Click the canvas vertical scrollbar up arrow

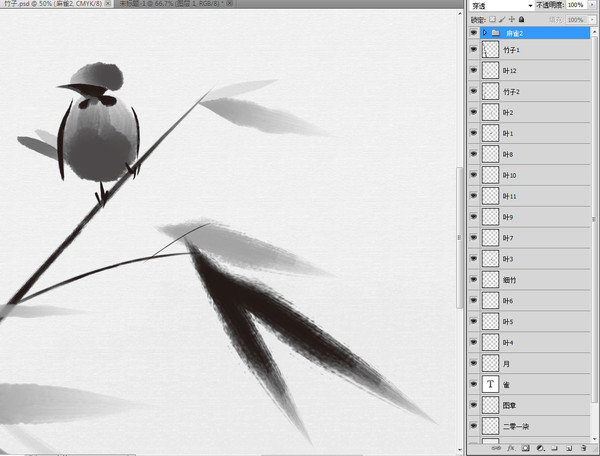460,14
